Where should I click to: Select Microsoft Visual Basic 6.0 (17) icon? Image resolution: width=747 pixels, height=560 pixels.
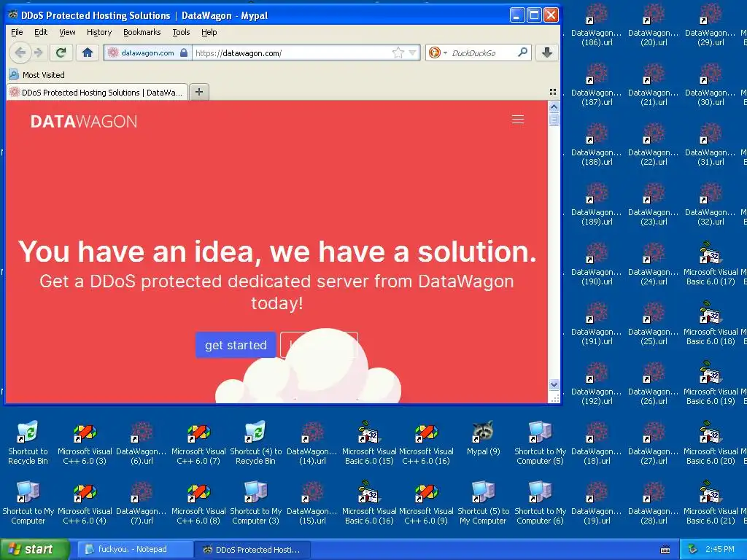[711, 264]
